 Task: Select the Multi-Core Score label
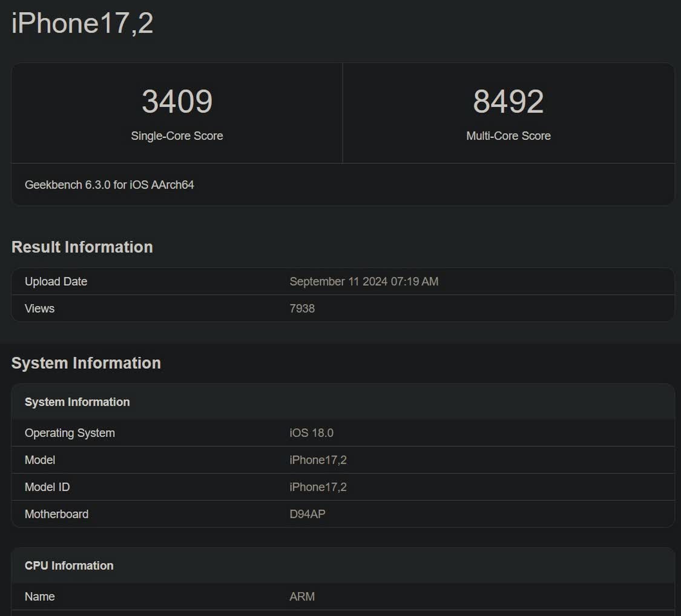pos(508,136)
